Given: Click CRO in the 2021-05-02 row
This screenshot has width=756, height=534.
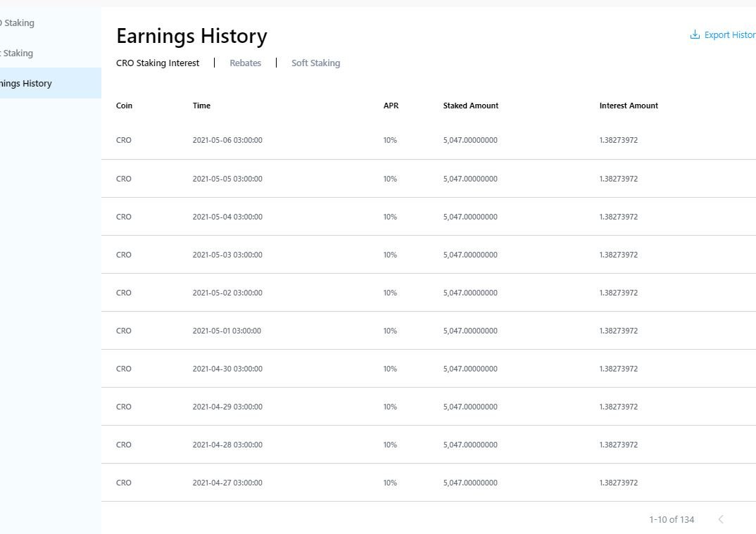Looking at the screenshot, I should click(123, 293).
